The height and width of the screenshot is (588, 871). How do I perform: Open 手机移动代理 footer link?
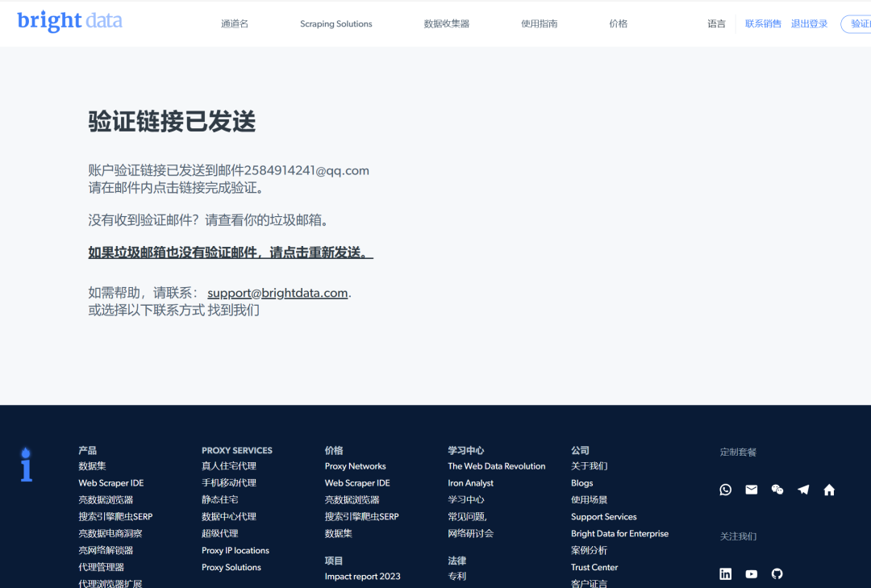229,483
